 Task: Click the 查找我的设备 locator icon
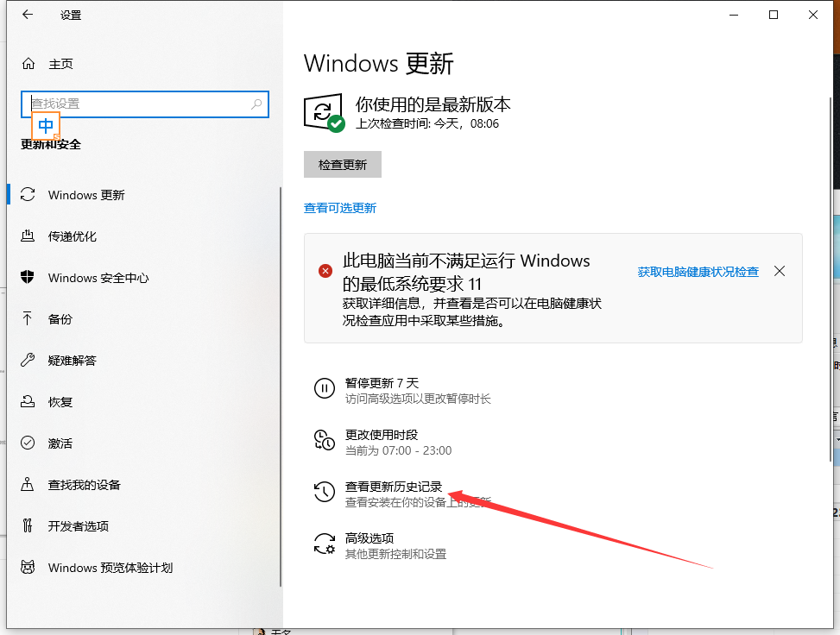(x=28, y=484)
